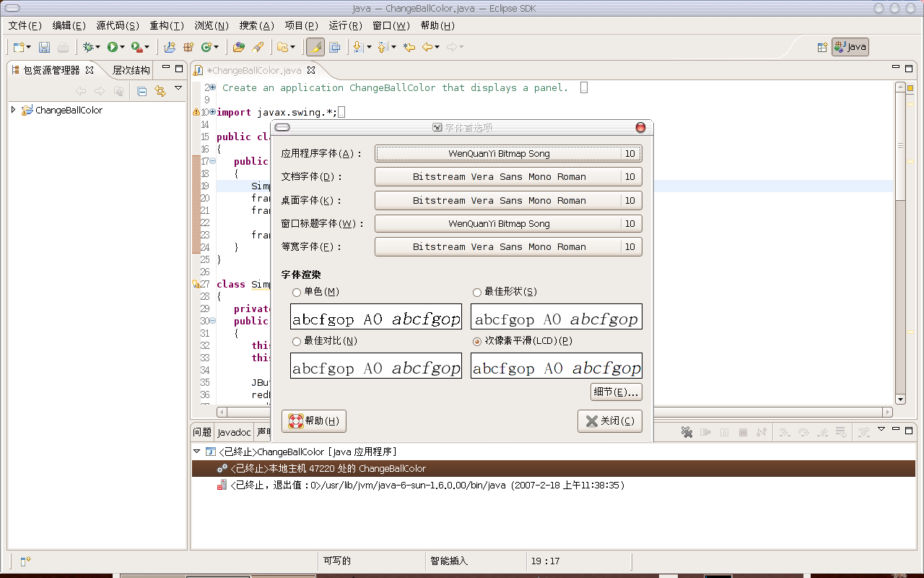Toggle the Mark Occurrences highlighter icon
The width and height of the screenshot is (924, 578).
pyautogui.click(x=315, y=47)
